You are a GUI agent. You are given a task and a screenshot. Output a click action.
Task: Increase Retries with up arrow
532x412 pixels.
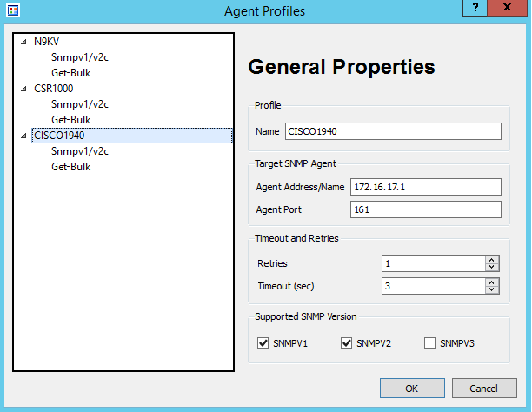point(492,260)
